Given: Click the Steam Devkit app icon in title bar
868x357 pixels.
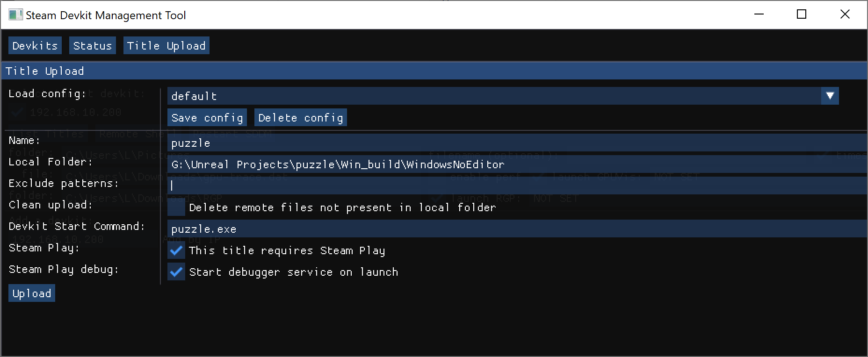Looking at the screenshot, I should click(x=15, y=15).
